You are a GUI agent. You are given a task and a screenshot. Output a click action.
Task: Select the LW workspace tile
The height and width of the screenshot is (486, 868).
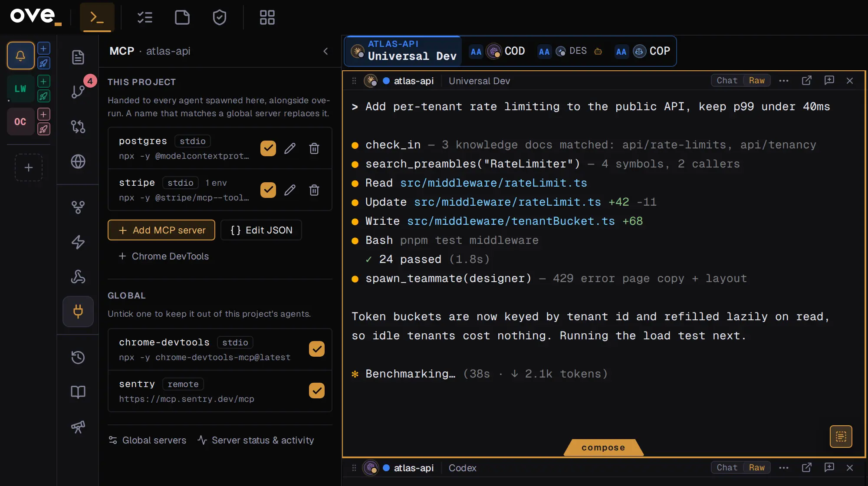[20, 89]
